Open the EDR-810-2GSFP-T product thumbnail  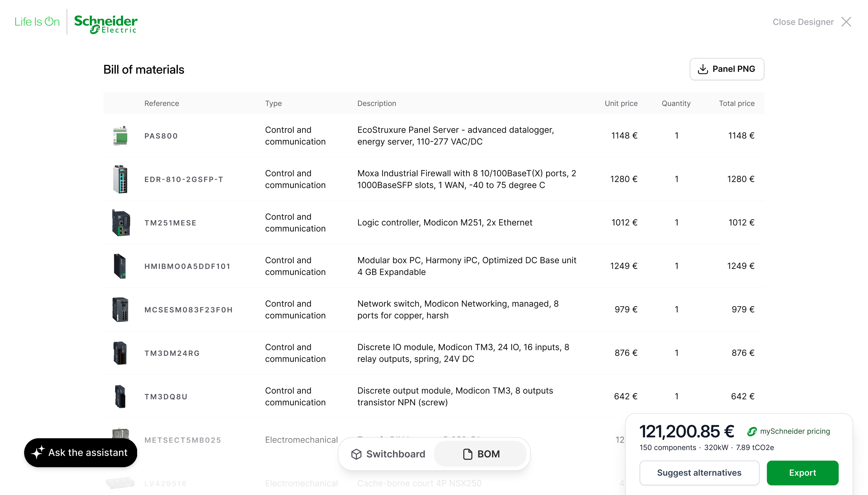[x=120, y=179]
